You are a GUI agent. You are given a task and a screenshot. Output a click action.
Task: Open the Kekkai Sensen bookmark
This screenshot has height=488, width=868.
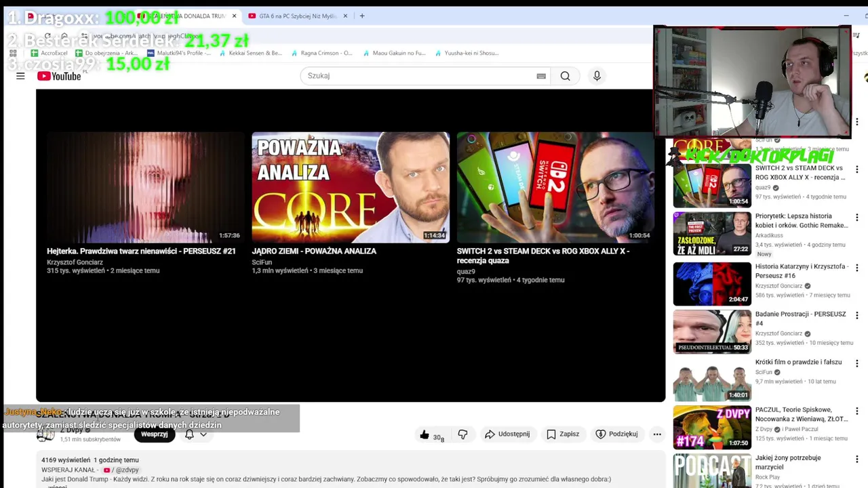pos(250,53)
